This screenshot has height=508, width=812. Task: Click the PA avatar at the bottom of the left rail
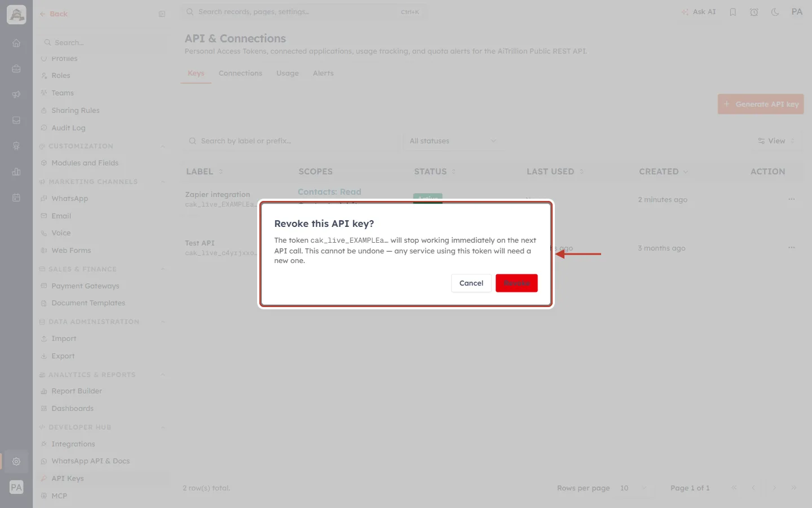click(16, 487)
